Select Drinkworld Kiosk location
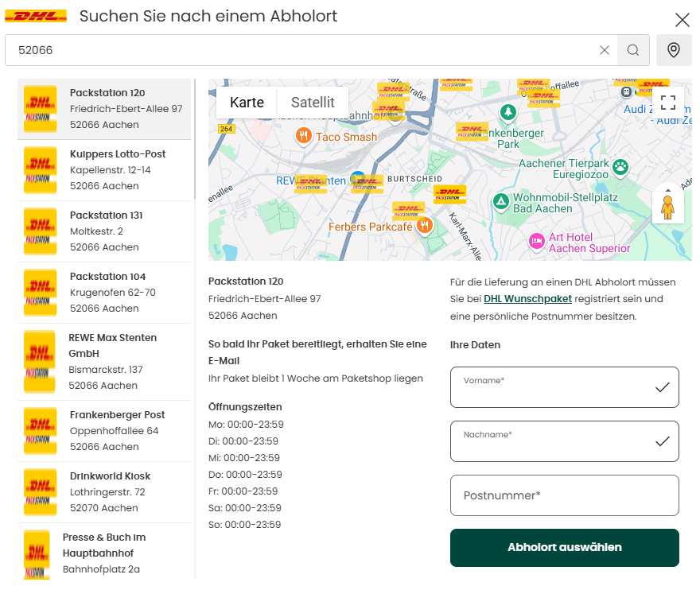The width and height of the screenshot is (700, 590). (x=104, y=492)
